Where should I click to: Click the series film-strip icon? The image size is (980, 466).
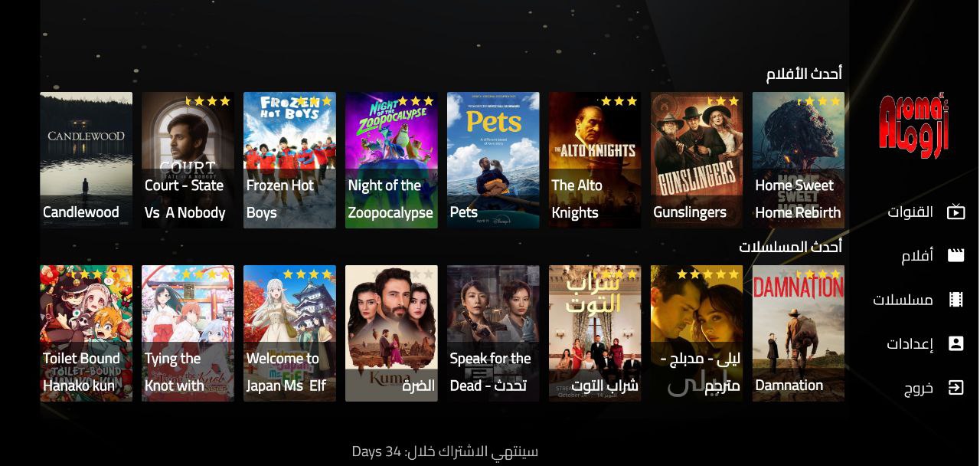[955, 300]
